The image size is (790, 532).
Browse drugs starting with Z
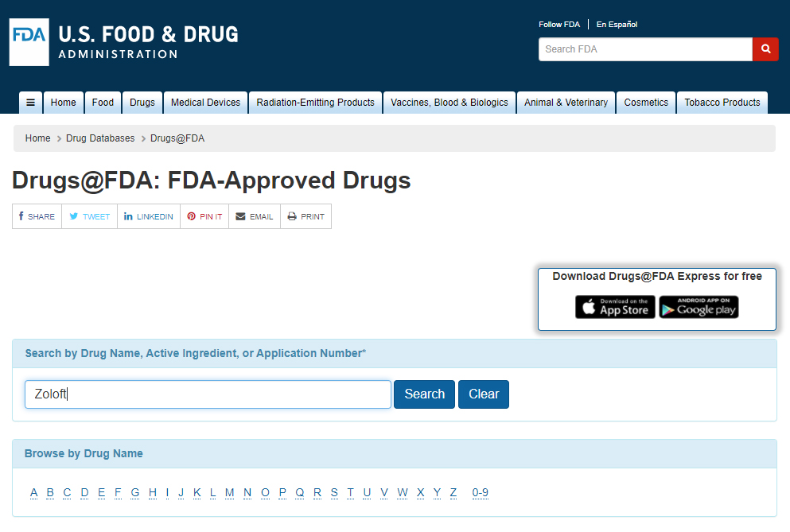point(453,493)
